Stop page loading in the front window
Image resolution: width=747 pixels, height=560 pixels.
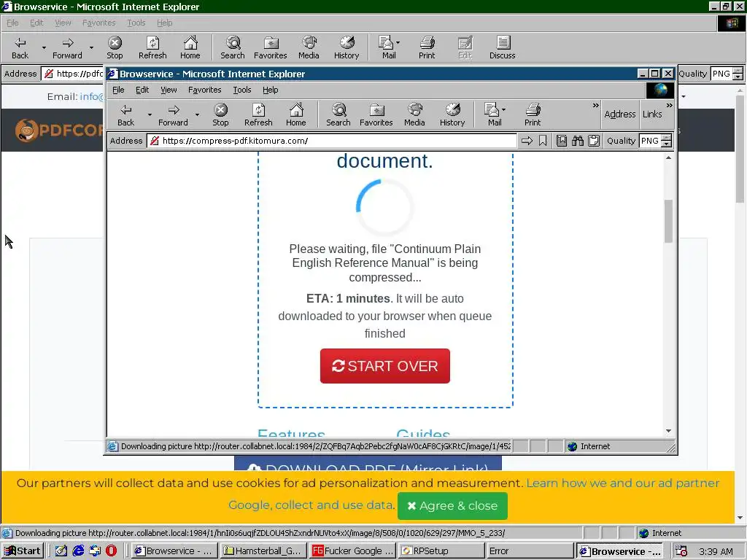point(220,115)
